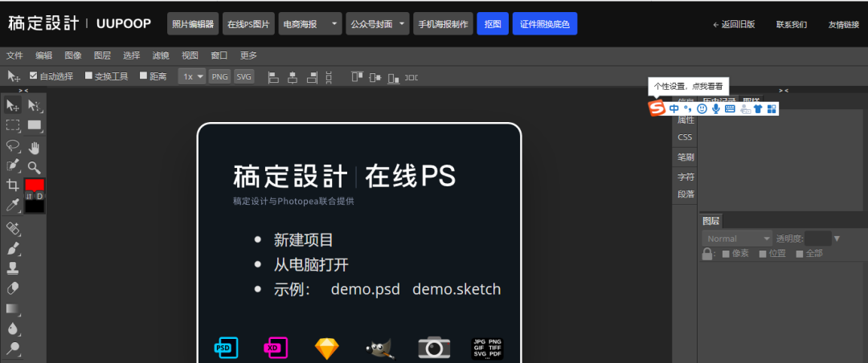Select the Path Select arrow tool
The image size is (868, 363).
35,105
